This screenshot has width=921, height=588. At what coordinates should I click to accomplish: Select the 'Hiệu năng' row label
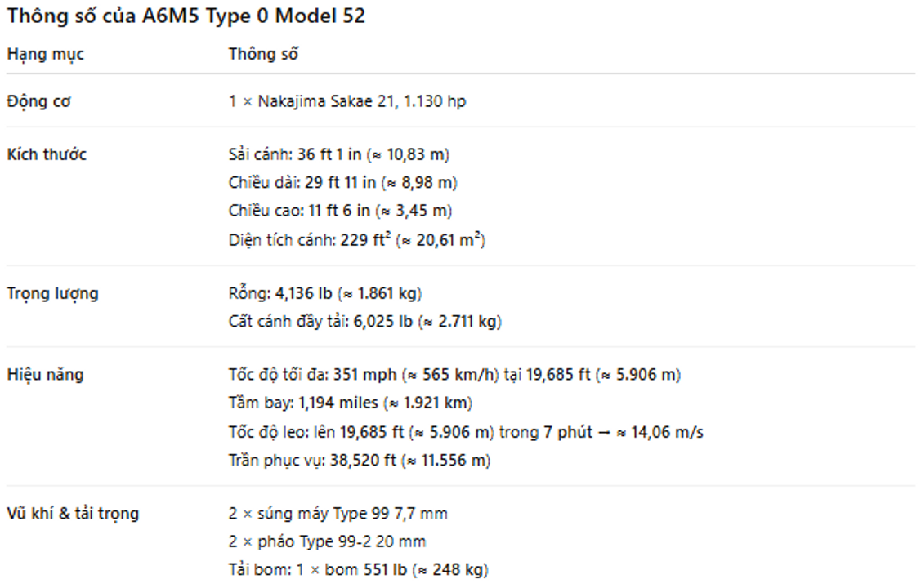coord(46,375)
